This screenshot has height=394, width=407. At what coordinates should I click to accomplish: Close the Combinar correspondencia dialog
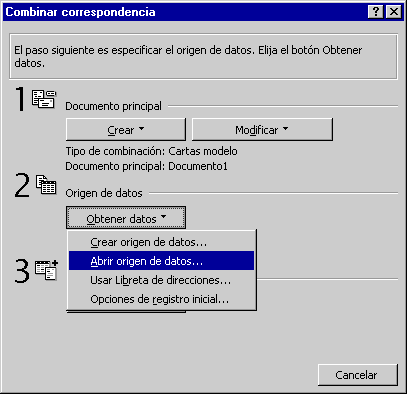click(394, 12)
